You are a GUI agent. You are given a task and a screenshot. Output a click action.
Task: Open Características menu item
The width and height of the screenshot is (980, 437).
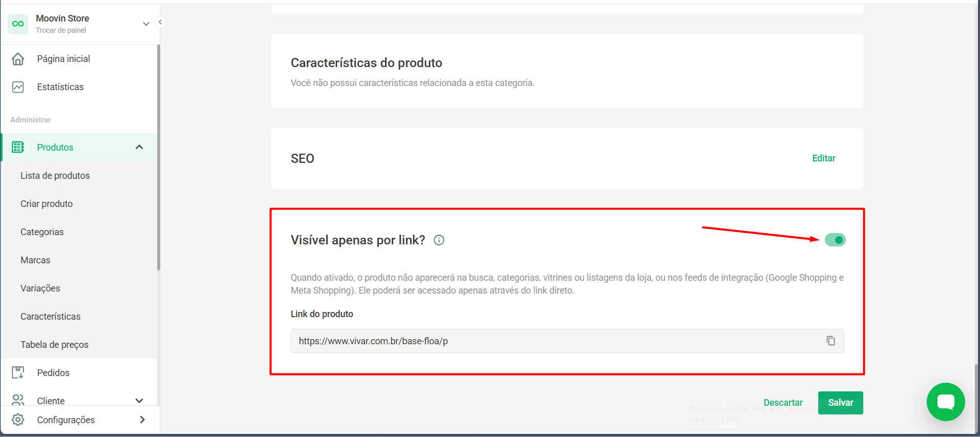pos(51,316)
